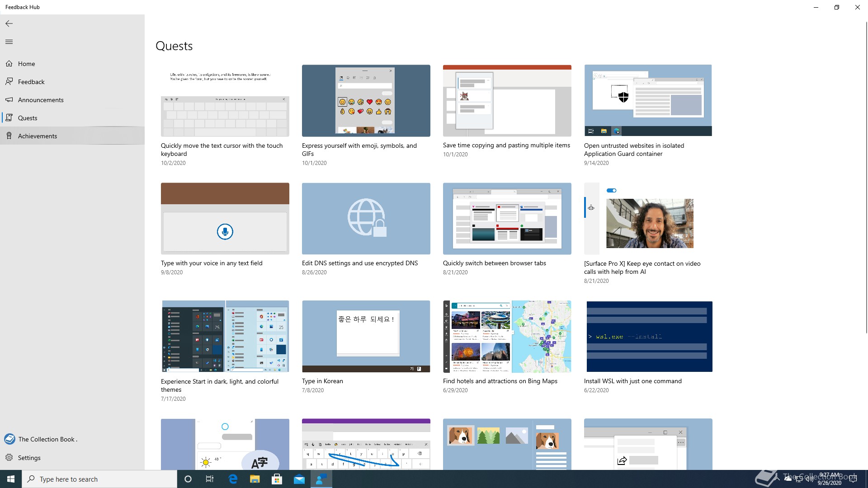
Task: Click 'Find hotels and attractions' quest title
Action: [x=500, y=381]
